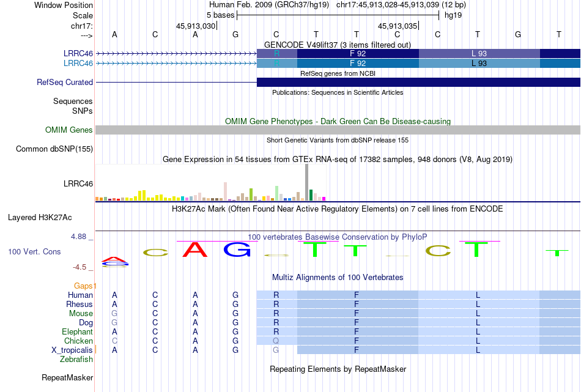Click the Rhesus species row label
Viewport: 581px width, 392px height.
(80, 304)
